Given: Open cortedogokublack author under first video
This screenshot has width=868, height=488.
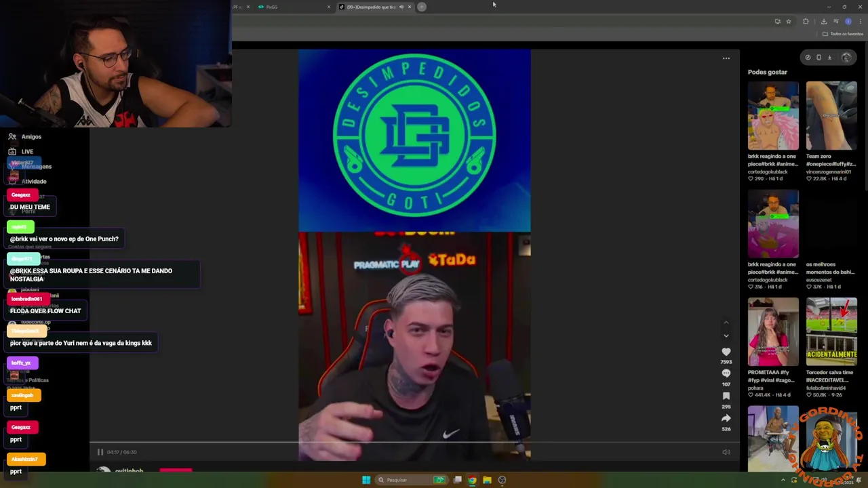Looking at the screenshot, I should point(768,171).
